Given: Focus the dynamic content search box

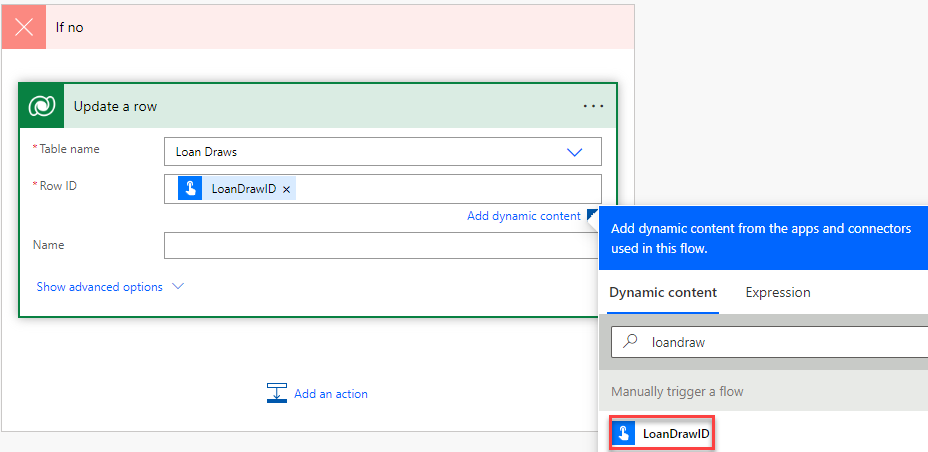Looking at the screenshot, I should 780,341.
